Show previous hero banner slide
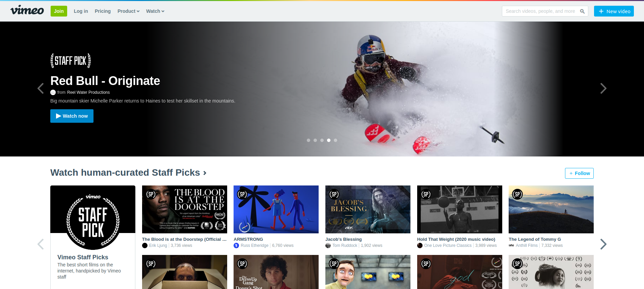 (x=41, y=88)
